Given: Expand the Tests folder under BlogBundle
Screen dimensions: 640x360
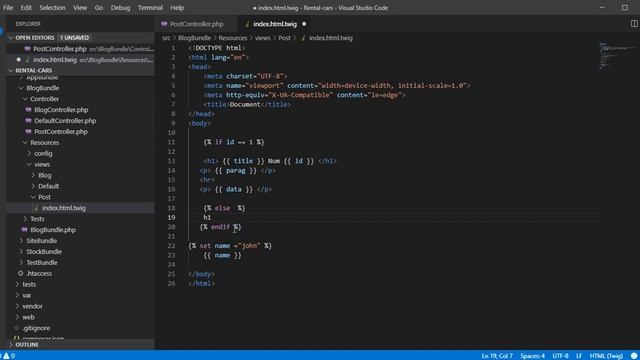Looking at the screenshot, I should tap(37, 219).
